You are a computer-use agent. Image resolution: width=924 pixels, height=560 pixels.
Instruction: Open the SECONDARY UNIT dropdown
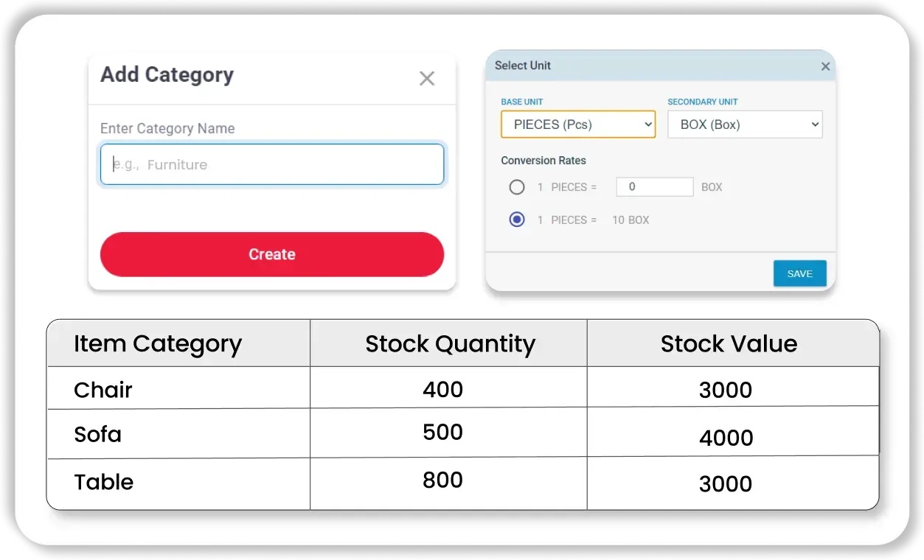(744, 124)
